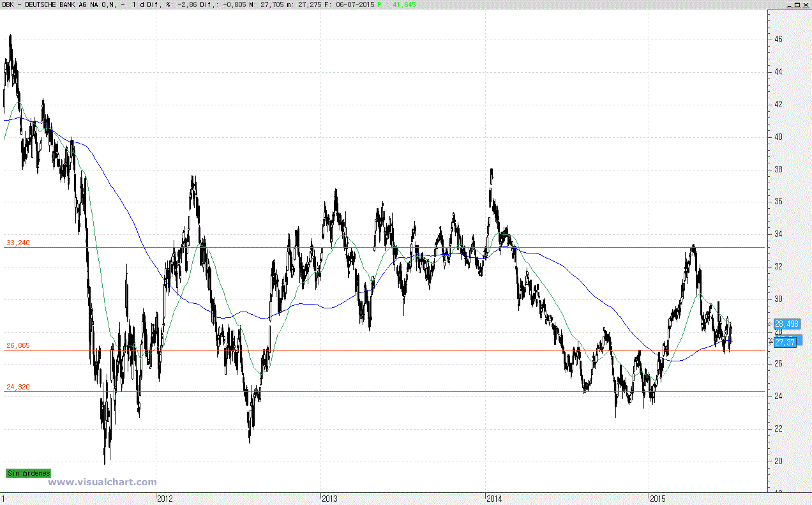The width and height of the screenshot is (812, 505).
Task: Click the 28,498 blue price tag
Action: (786, 324)
